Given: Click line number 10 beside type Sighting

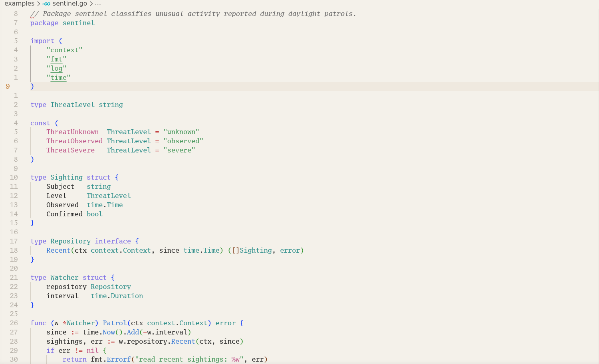Looking at the screenshot, I should click(x=14, y=177).
